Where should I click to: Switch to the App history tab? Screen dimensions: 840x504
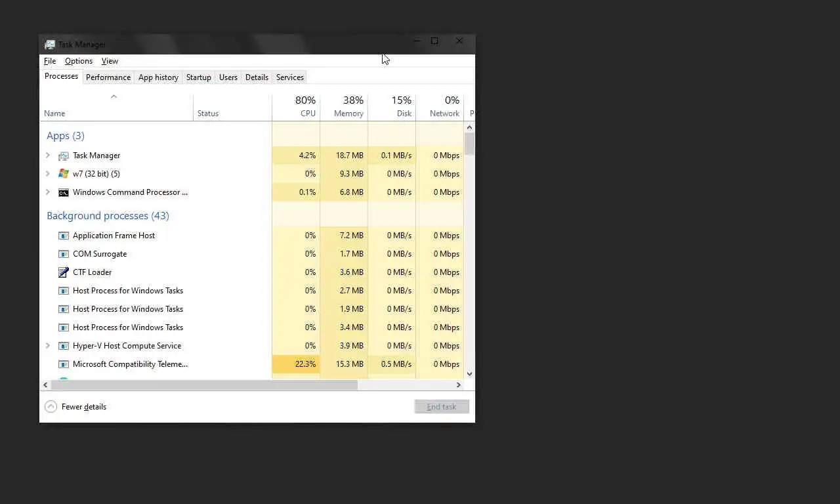click(x=158, y=77)
